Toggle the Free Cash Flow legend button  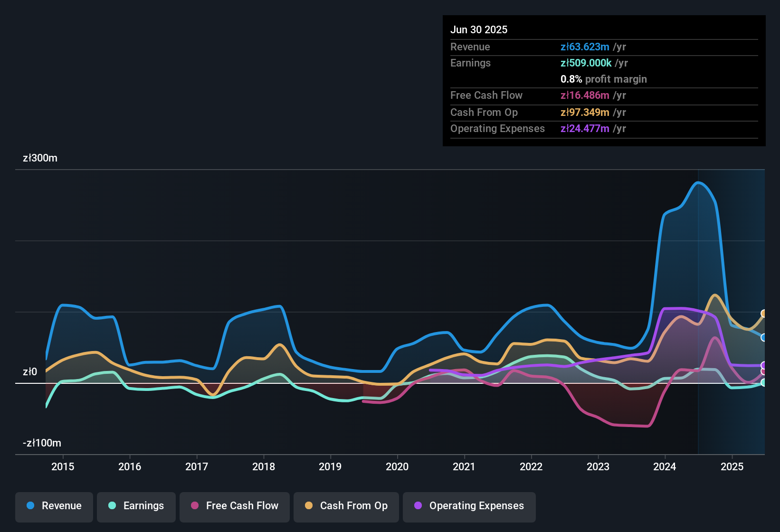point(235,506)
